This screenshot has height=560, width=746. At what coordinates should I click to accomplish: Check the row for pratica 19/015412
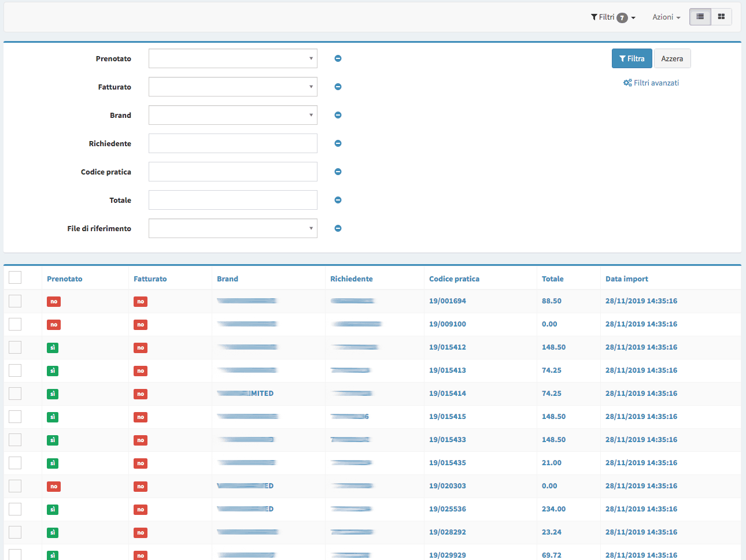point(15,347)
